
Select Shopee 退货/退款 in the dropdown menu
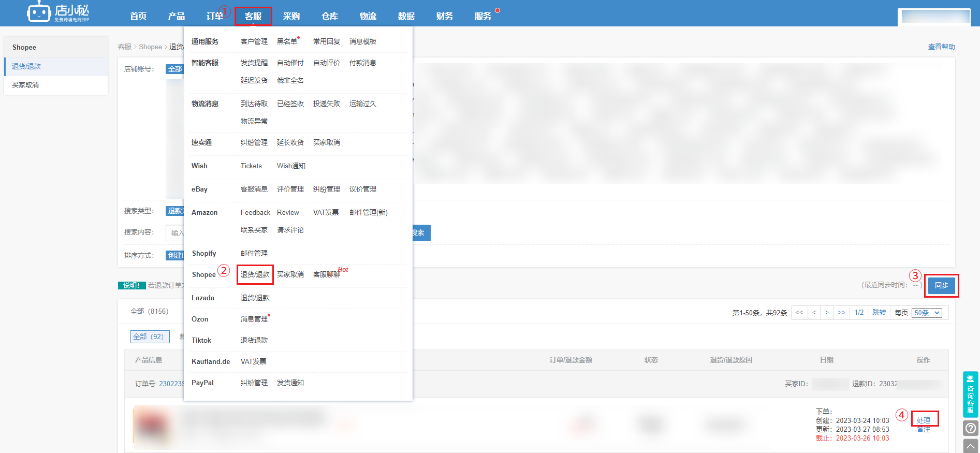[255, 274]
